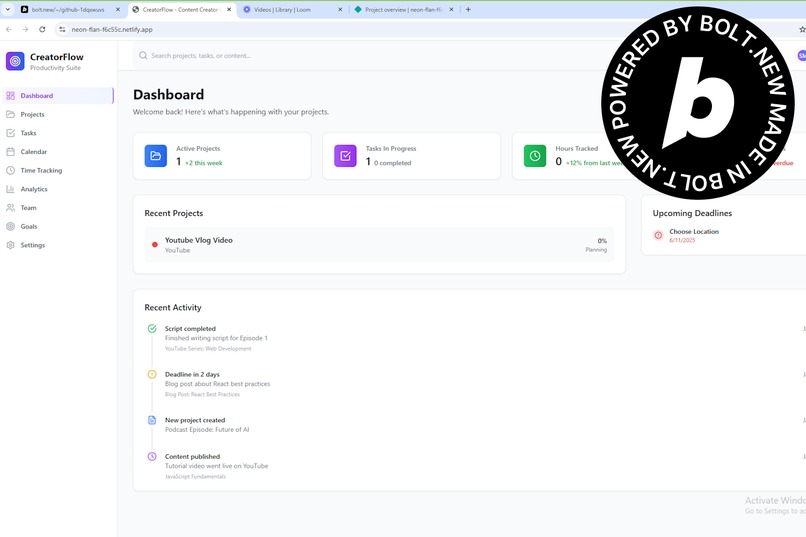Close the bolt.new browser tab
806x537 pixels.
[118, 10]
